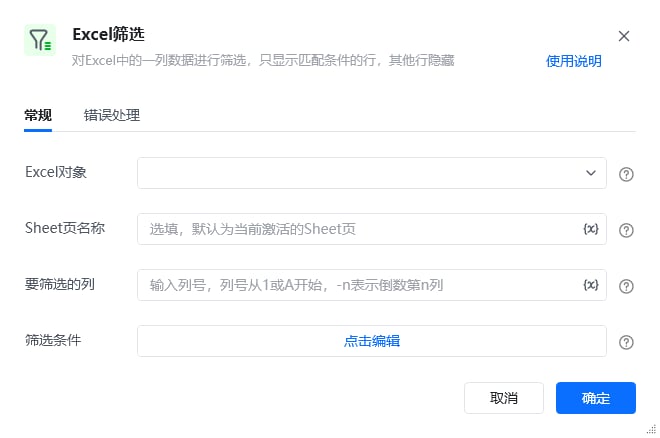
Task: Click the 取消 button
Action: [504, 398]
